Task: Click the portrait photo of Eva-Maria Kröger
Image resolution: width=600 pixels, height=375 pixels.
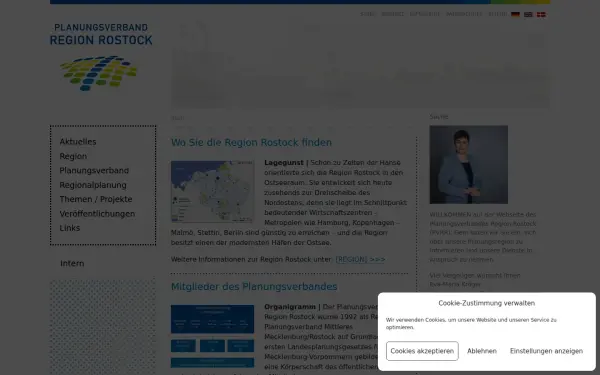Action: 469,165
